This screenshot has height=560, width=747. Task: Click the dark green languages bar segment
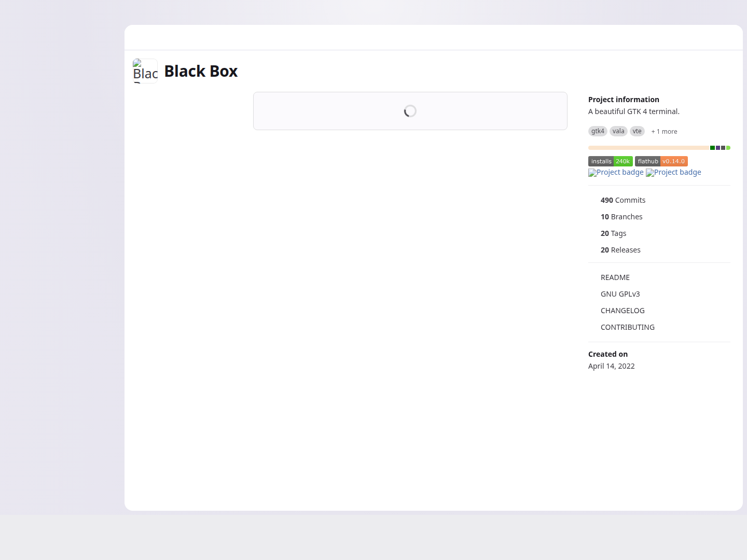point(712,148)
